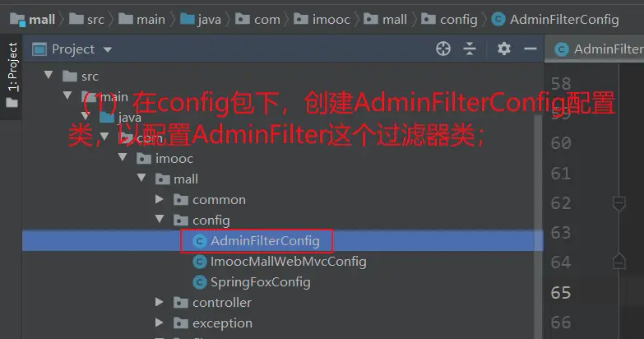Click the Locate/Select Opened File crosshair icon
The height and width of the screenshot is (339, 644).
[443, 49]
